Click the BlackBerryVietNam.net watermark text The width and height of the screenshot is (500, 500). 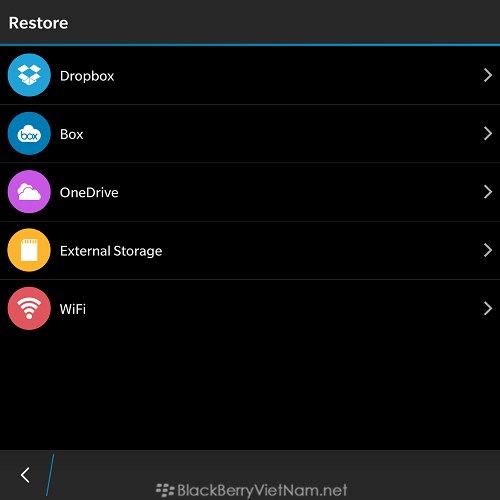262,491
